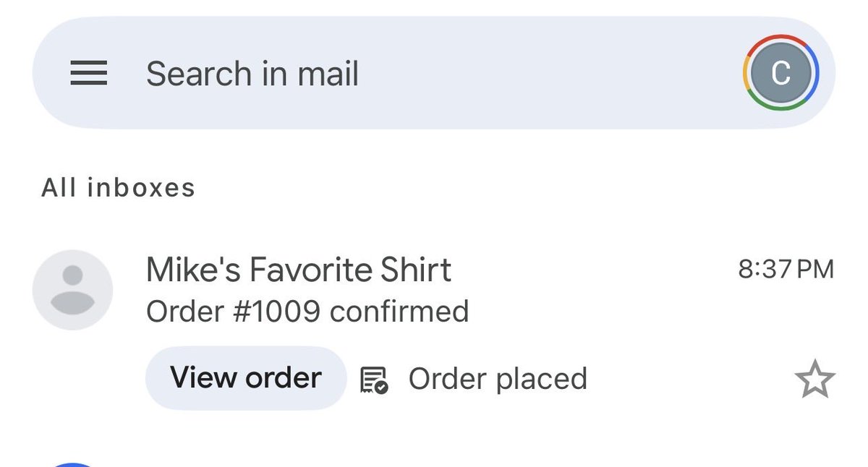Image resolution: width=868 pixels, height=467 pixels.
Task: Tap the three-line menu icon in search bar
Action: 89,73
